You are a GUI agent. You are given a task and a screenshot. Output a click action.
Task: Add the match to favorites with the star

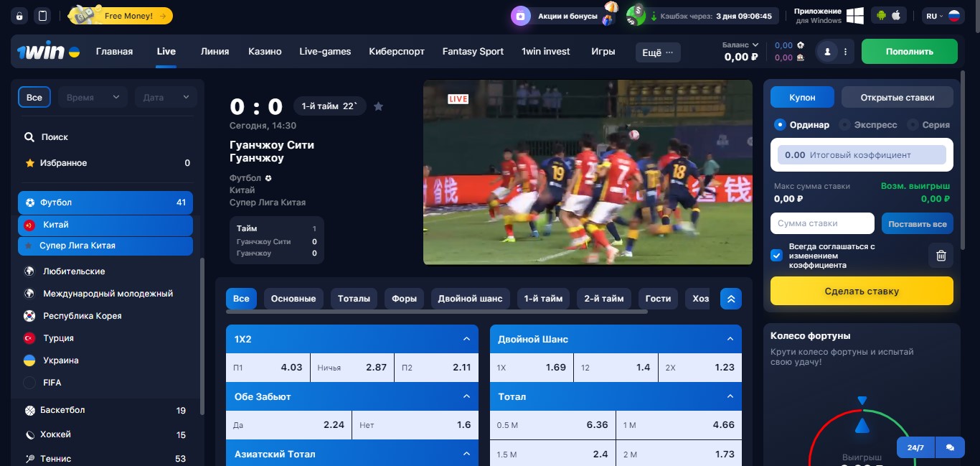(x=379, y=106)
